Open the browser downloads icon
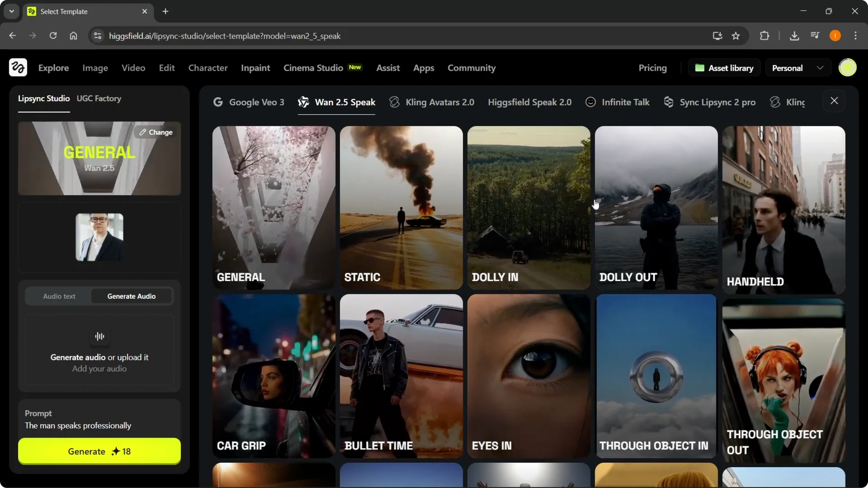 794,36
